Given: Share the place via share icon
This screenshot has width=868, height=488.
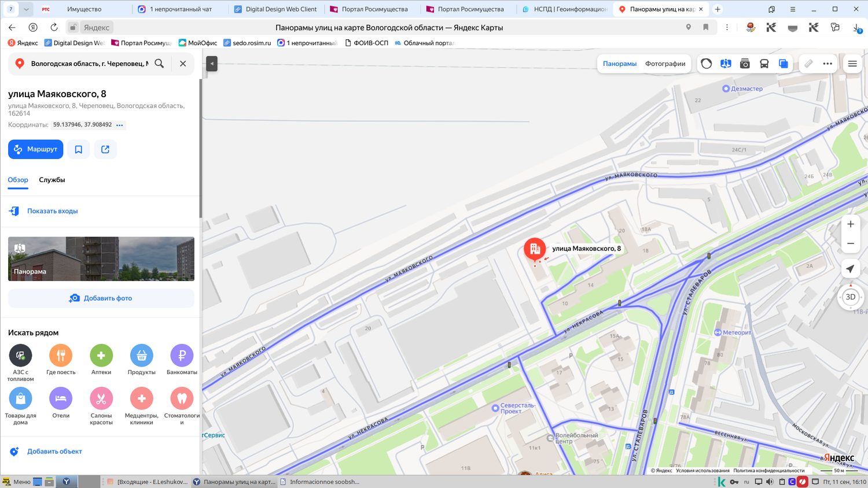Looking at the screenshot, I should [x=105, y=149].
